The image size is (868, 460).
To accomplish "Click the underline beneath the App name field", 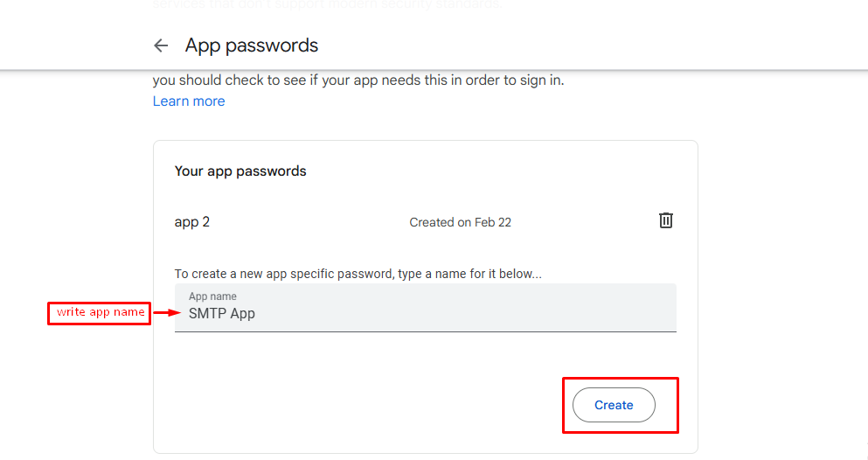I will (425, 331).
